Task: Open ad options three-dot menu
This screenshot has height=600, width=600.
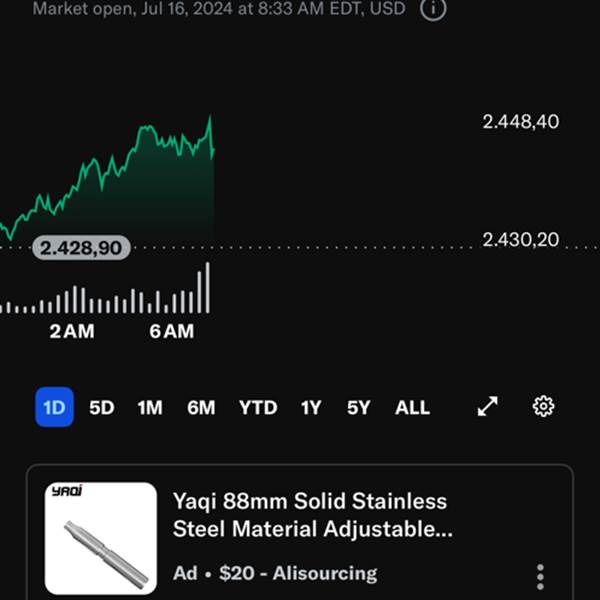Action: (x=540, y=577)
